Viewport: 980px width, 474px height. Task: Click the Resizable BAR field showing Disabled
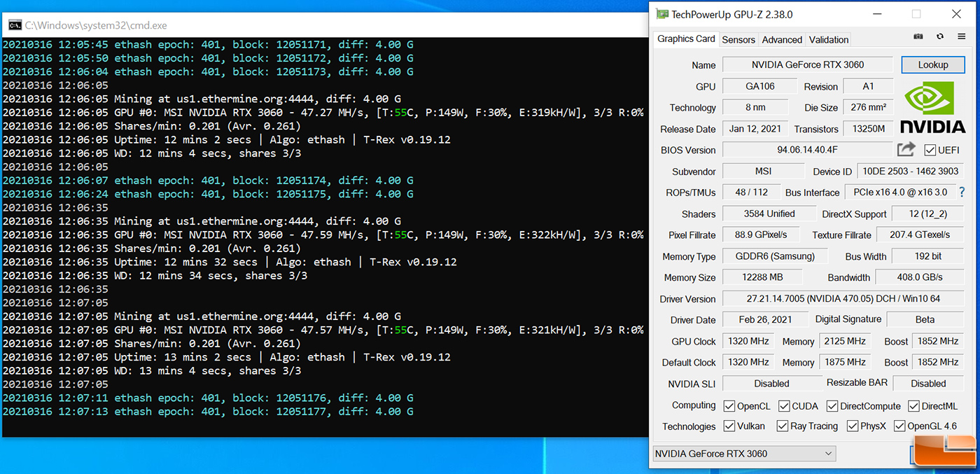tap(928, 384)
